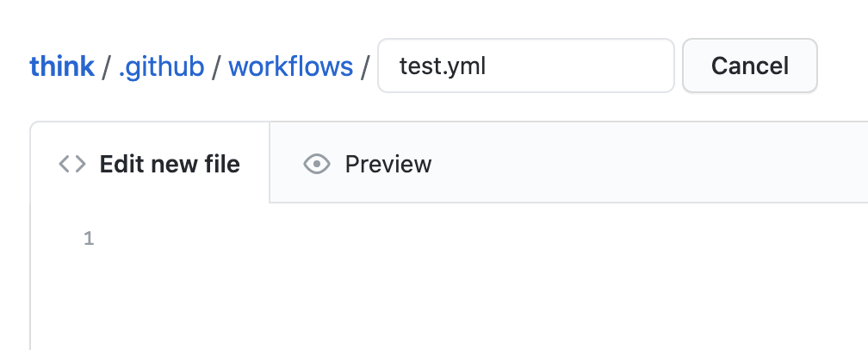Click blank space inside filename box after test.yml
Image resolution: width=868 pixels, height=350 pixels.
tap(579, 66)
